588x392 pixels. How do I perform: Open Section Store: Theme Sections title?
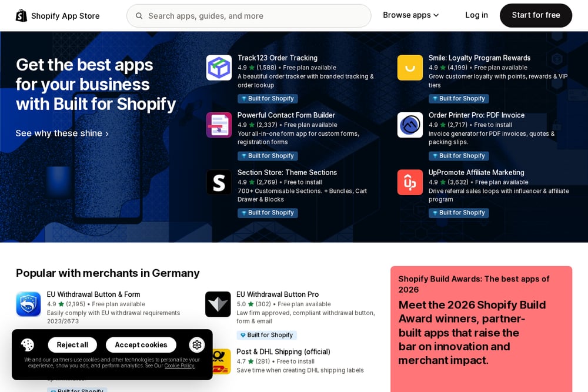(x=287, y=173)
